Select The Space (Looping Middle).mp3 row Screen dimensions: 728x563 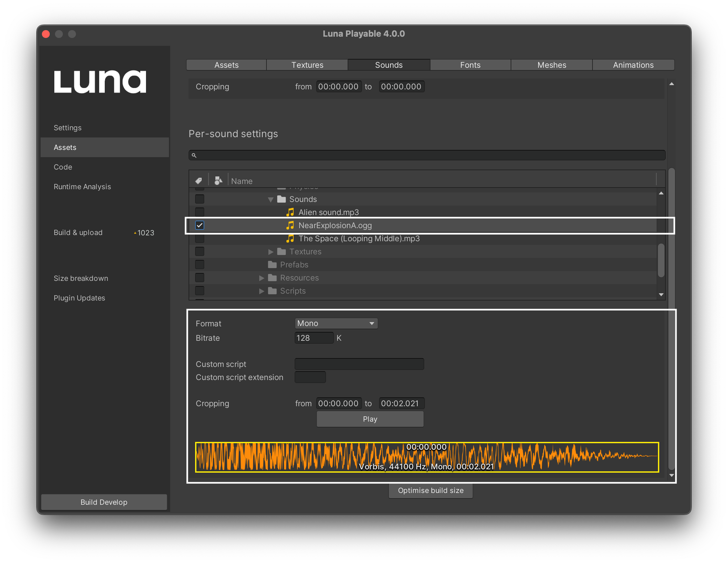point(423,239)
